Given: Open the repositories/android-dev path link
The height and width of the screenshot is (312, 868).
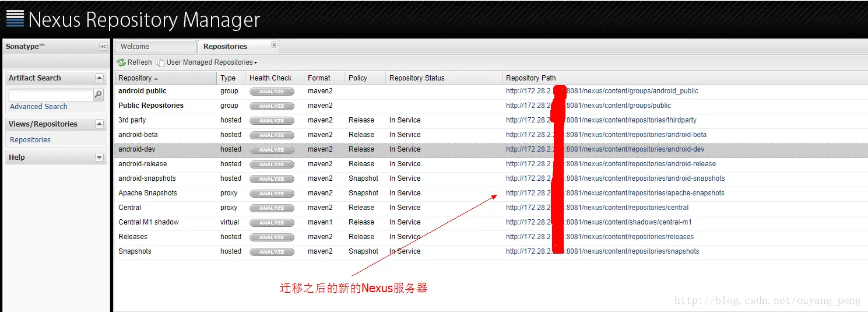Looking at the screenshot, I should tap(605, 149).
